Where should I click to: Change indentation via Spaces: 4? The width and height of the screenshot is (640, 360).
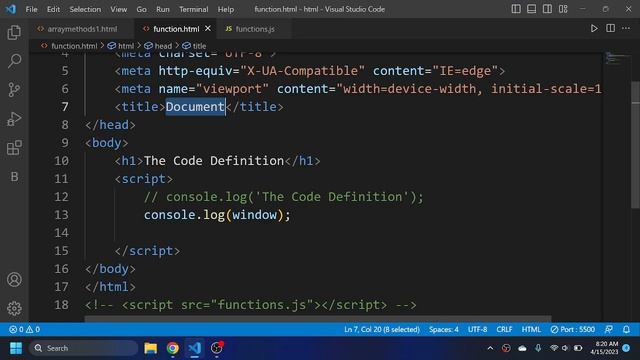click(x=444, y=329)
